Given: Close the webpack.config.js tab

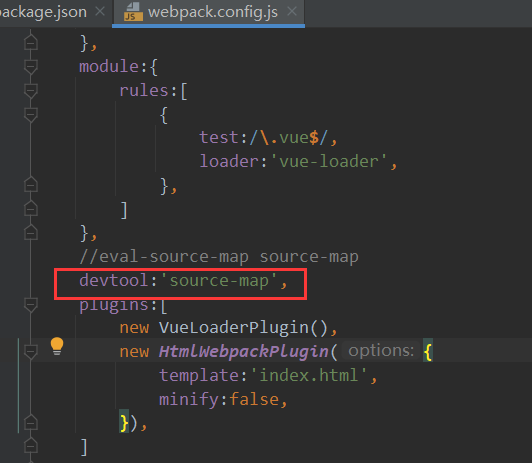Looking at the screenshot, I should (x=292, y=12).
